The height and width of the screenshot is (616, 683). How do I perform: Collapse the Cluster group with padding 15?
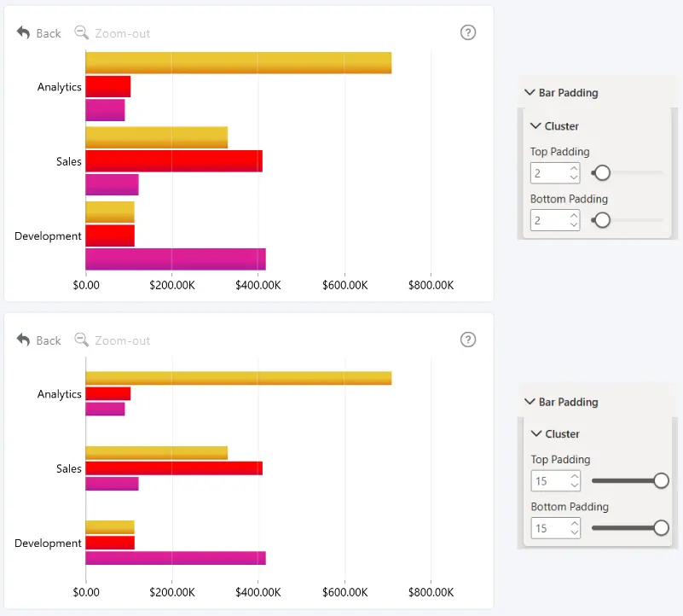point(536,433)
